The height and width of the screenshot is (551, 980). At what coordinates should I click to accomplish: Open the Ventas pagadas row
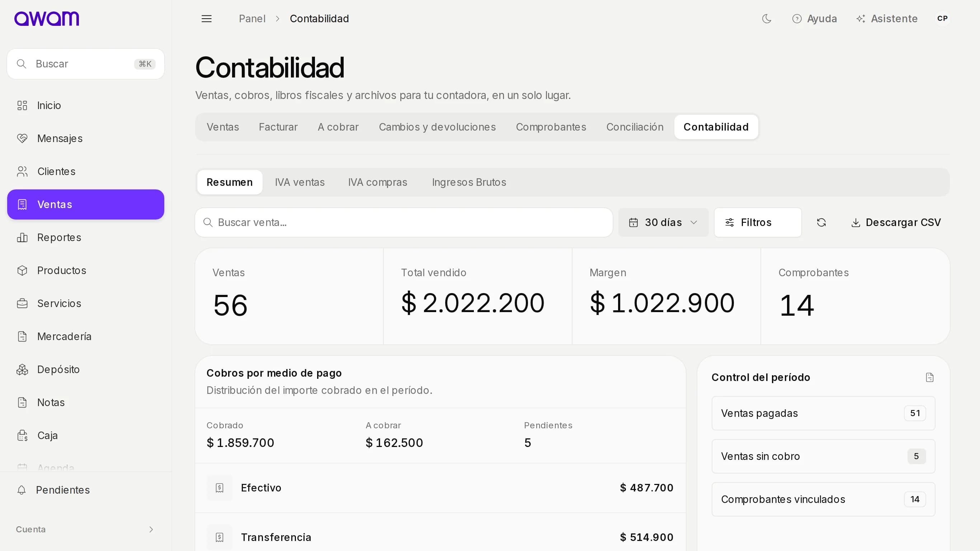click(823, 413)
